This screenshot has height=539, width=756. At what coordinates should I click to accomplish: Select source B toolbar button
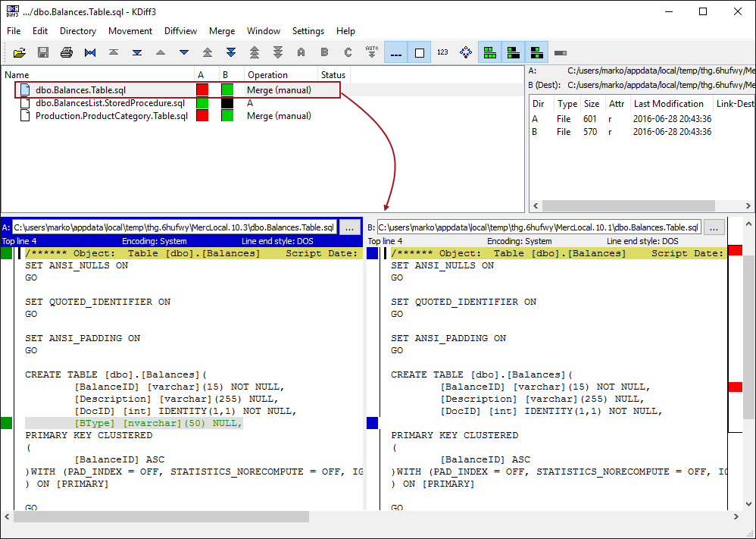pyautogui.click(x=325, y=52)
